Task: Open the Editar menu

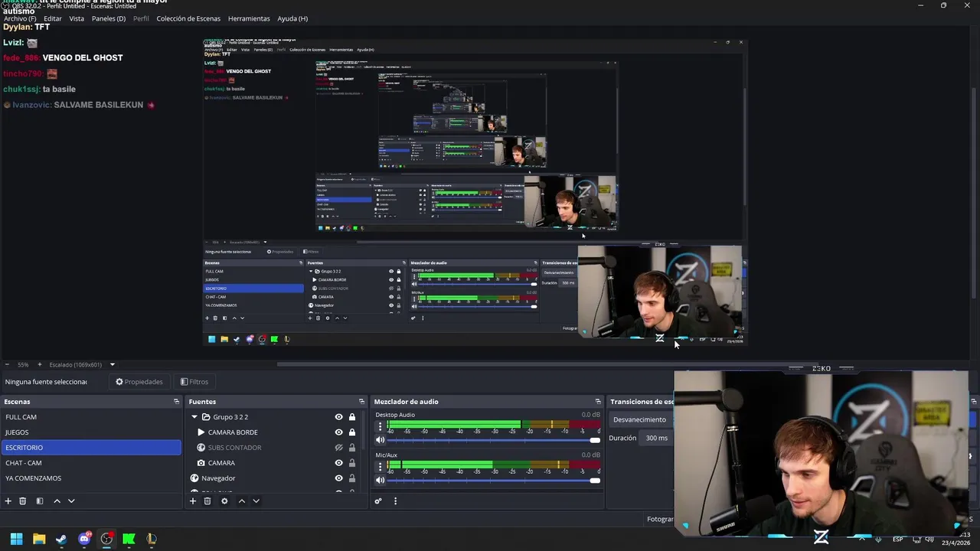Action: click(x=53, y=18)
